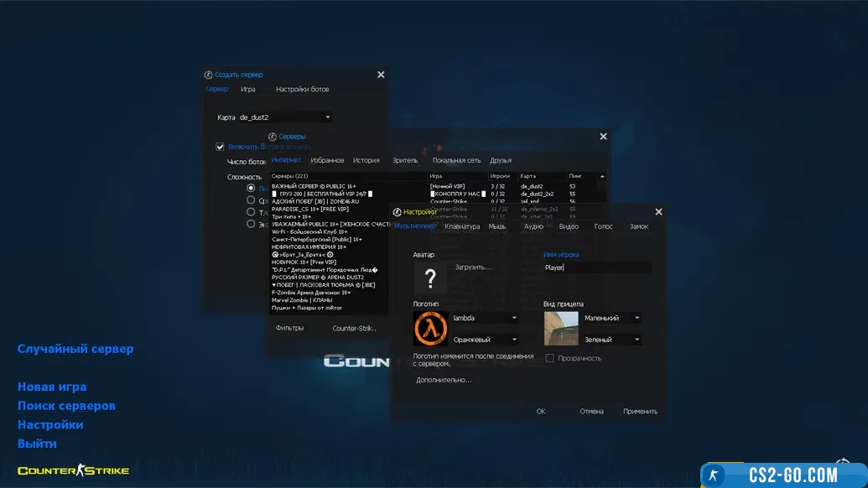Screen dimensions: 868x488
Task: Click the crosshair preview image
Action: pos(561,329)
